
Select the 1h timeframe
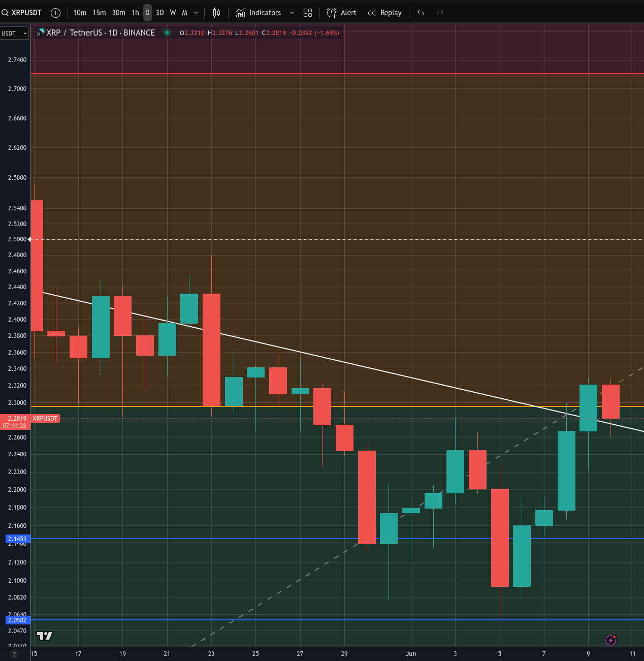tap(135, 13)
